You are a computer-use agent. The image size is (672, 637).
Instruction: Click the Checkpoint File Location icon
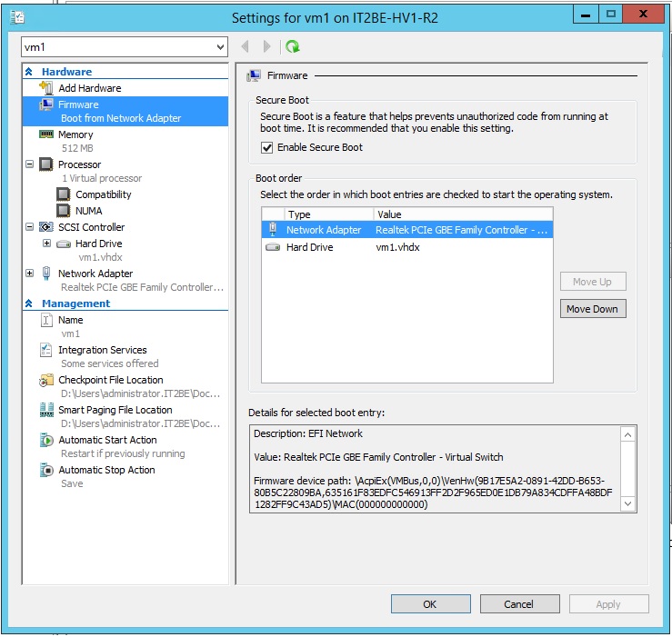pyautogui.click(x=46, y=380)
